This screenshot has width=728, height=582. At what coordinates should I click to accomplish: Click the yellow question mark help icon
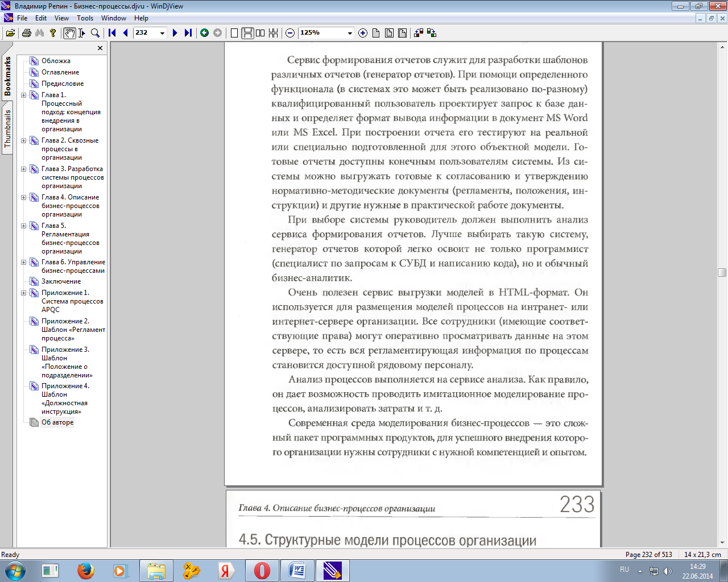(x=53, y=33)
